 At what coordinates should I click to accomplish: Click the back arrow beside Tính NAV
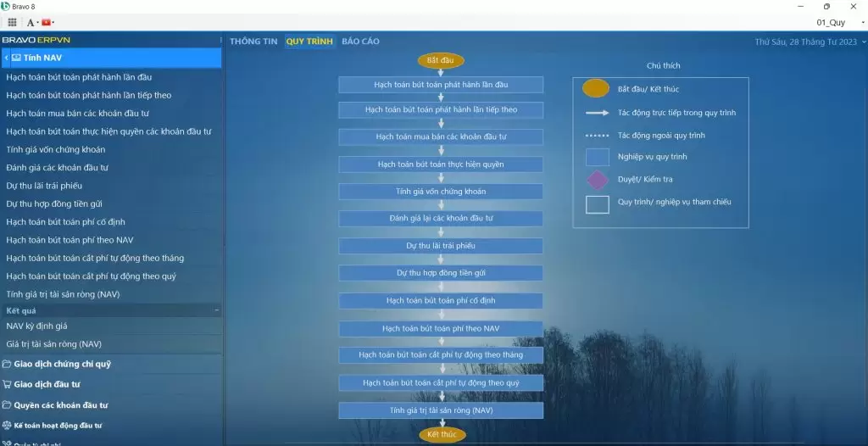7,58
